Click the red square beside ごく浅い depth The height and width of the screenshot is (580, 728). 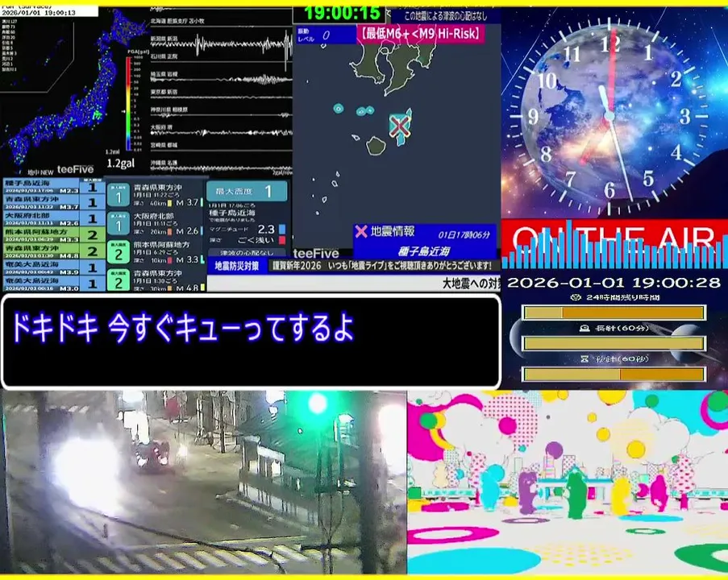(x=282, y=240)
